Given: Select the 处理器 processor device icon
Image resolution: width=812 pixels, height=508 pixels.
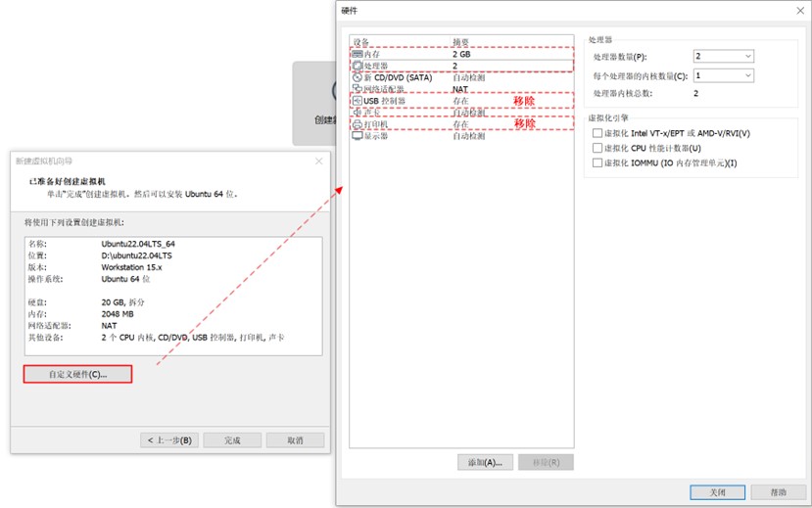Looking at the screenshot, I should (x=358, y=66).
